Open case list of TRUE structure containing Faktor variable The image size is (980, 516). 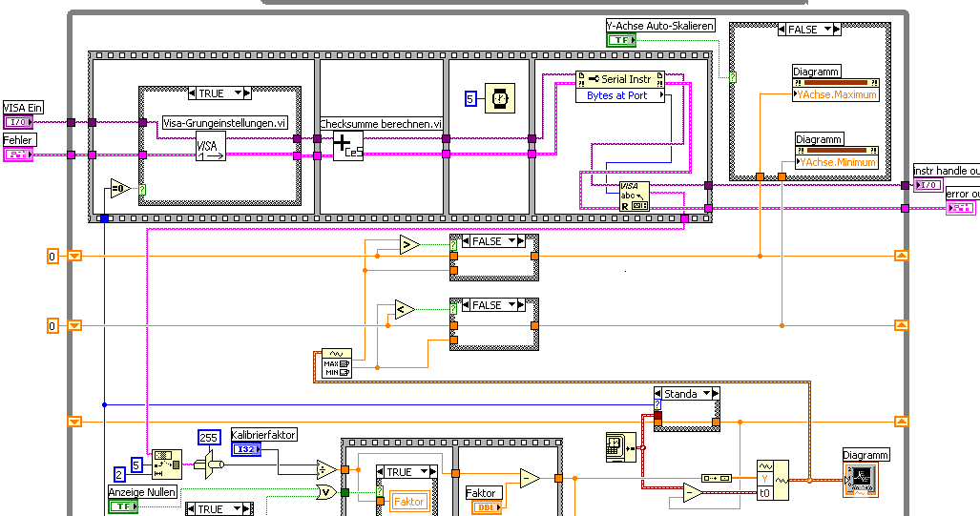click(425, 471)
